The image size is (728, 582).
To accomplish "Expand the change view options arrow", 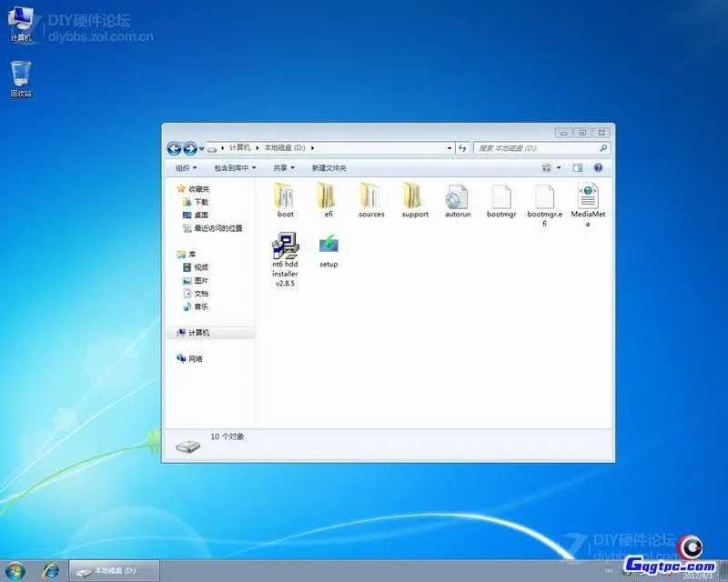I will [559, 167].
